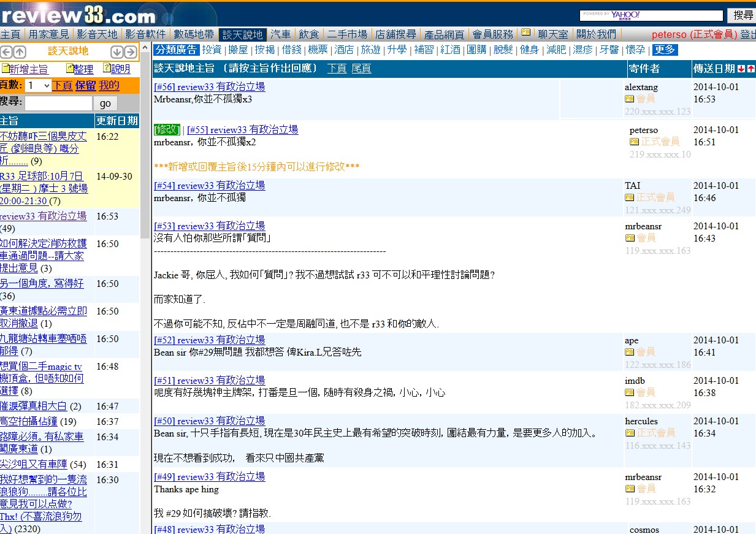Sort by date descending with red down arrow
The height and width of the screenshot is (534, 756).
tap(741, 69)
